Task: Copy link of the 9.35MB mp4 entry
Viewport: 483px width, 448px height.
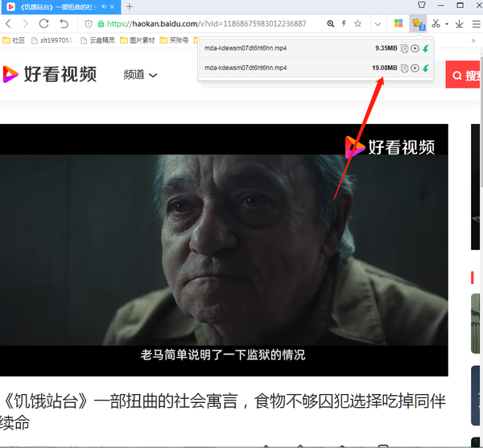Action: click(x=404, y=48)
